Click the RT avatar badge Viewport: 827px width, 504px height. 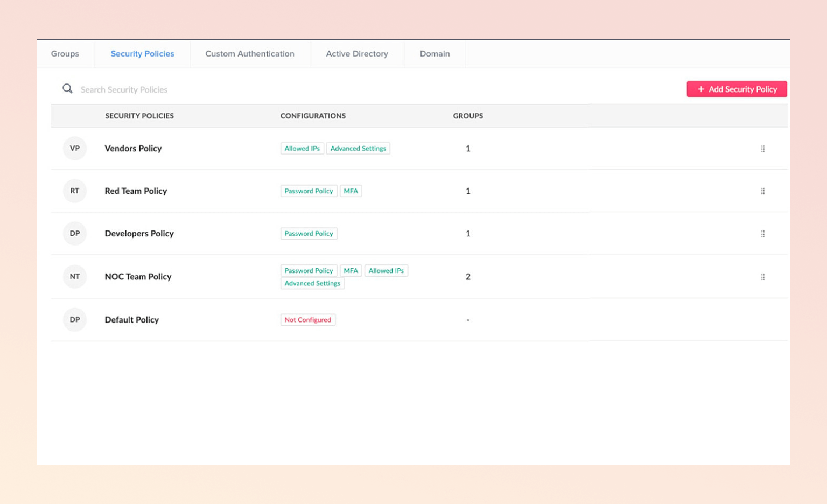(x=75, y=191)
